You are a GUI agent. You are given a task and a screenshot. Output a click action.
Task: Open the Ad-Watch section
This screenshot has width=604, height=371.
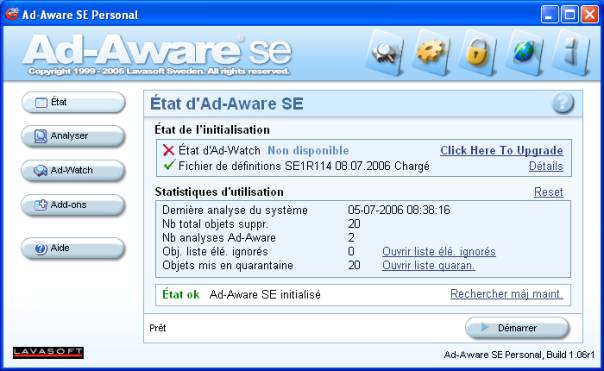[x=73, y=170]
